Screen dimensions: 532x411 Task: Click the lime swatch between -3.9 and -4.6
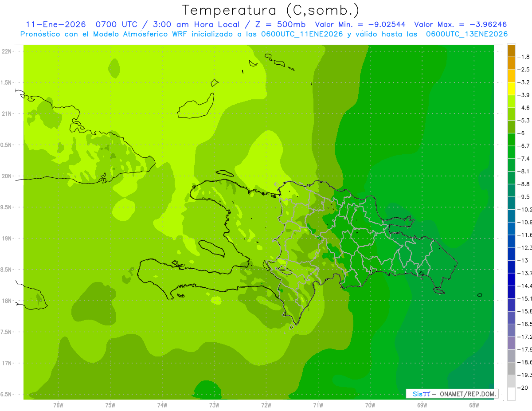point(511,102)
